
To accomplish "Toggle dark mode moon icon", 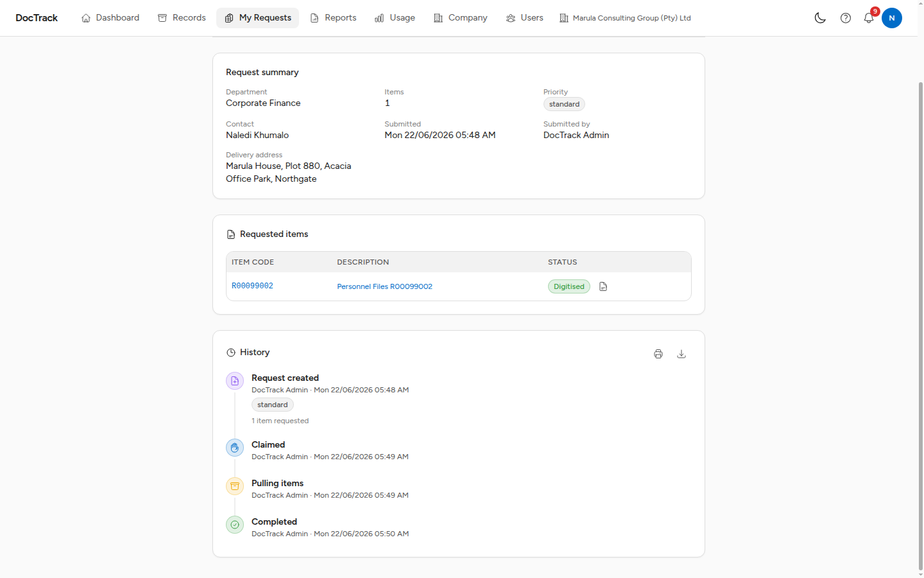I will (x=820, y=18).
